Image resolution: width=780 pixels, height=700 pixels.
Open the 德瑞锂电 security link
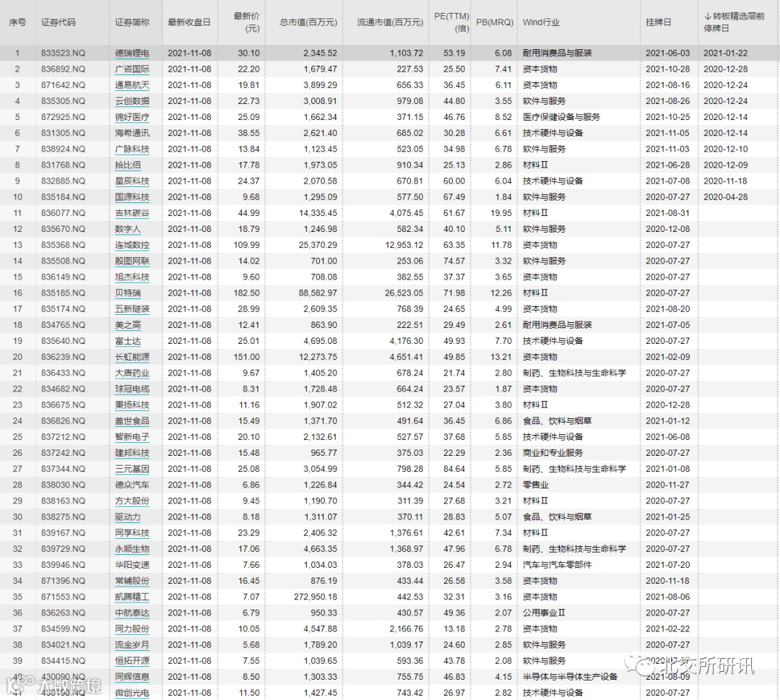(132, 53)
